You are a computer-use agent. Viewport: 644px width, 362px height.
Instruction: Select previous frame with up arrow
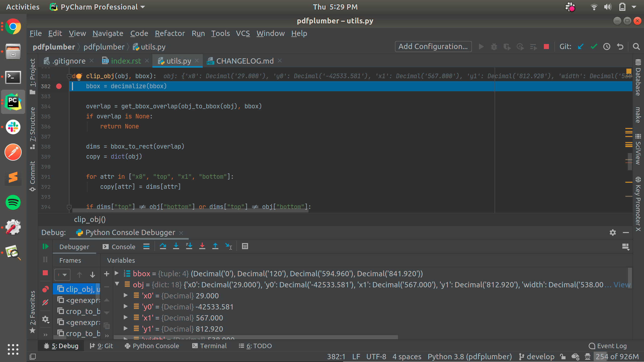click(79, 275)
